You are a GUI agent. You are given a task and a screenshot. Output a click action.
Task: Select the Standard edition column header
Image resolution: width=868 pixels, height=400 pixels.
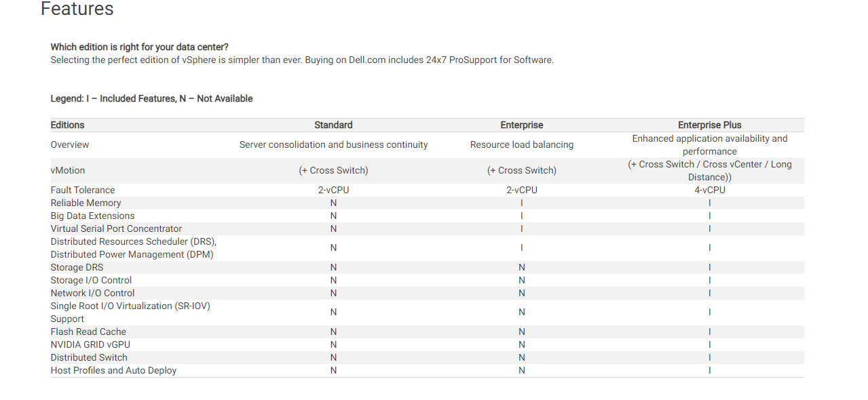click(333, 125)
